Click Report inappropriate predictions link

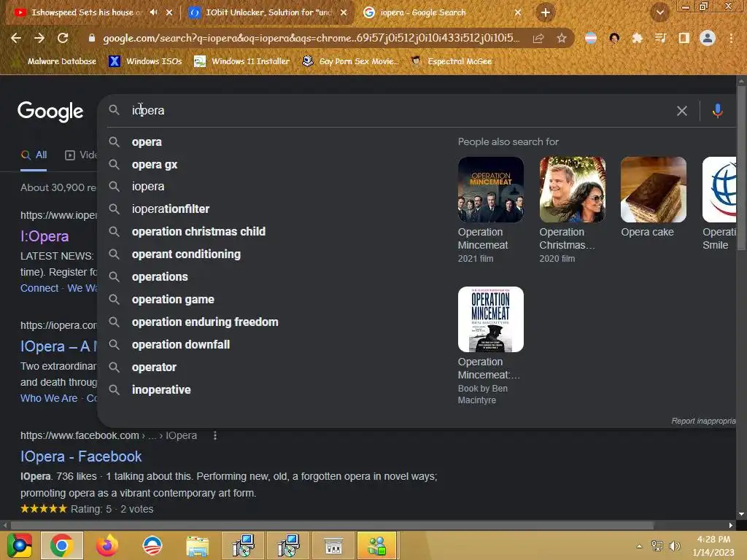703,421
